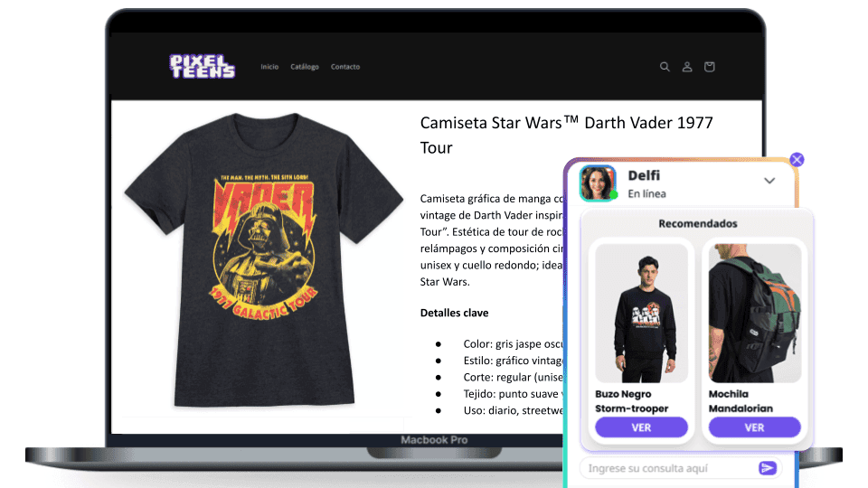Open the shopping cart icon
Screen dimensions: 868x488
709,67
